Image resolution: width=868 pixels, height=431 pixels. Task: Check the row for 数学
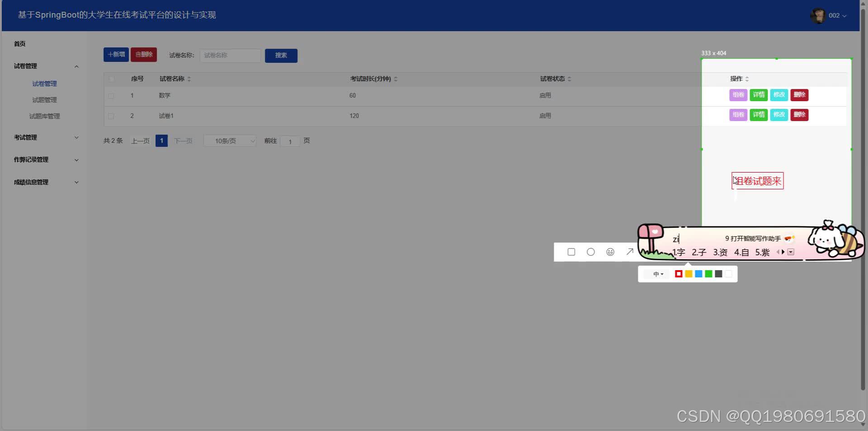tap(111, 96)
